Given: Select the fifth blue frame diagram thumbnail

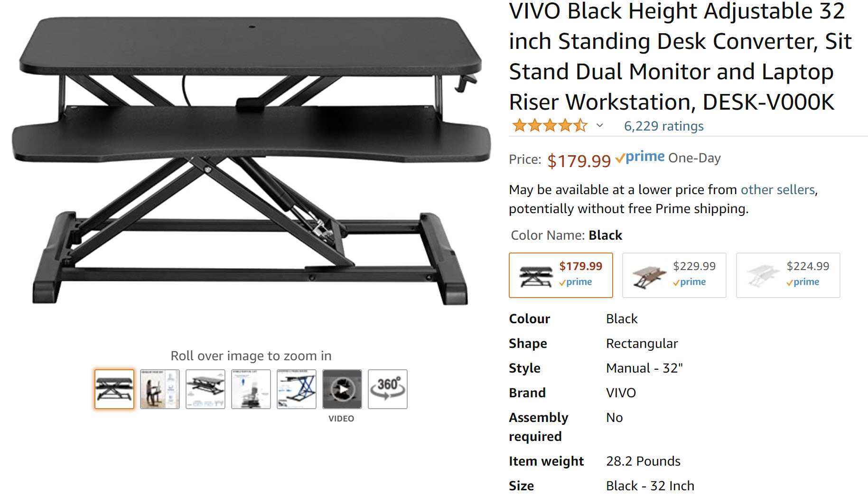Looking at the screenshot, I should 296,389.
